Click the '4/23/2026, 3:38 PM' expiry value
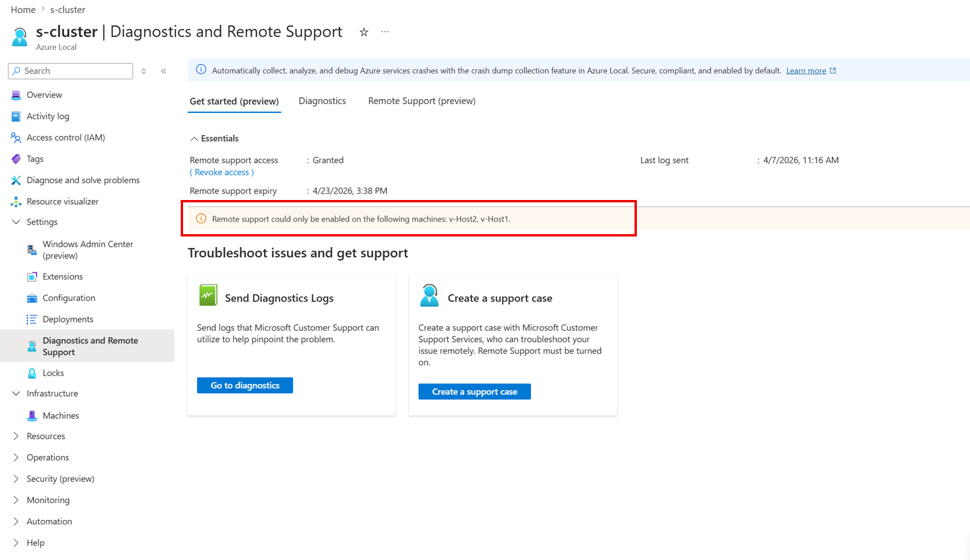The image size is (970, 560). (x=350, y=191)
